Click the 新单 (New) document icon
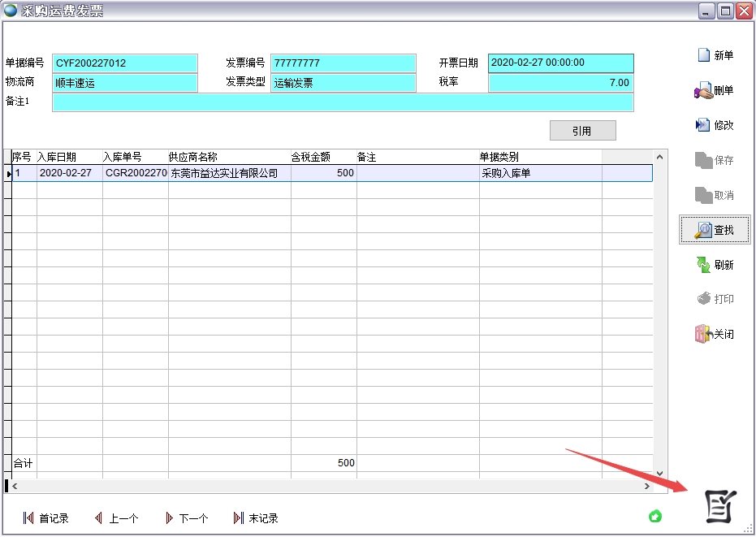Viewport: 756px width, 537px height. (x=703, y=55)
